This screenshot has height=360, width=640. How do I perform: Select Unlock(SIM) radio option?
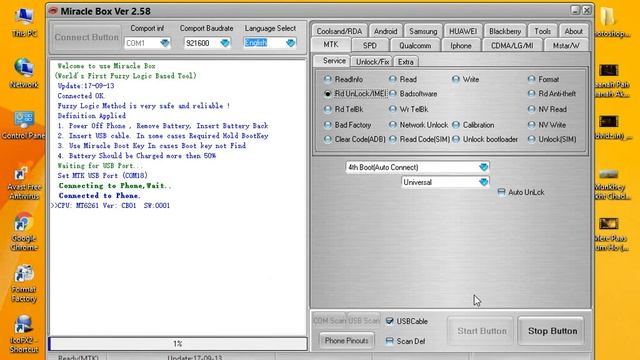pyautogui.click(x=531, y=140)
